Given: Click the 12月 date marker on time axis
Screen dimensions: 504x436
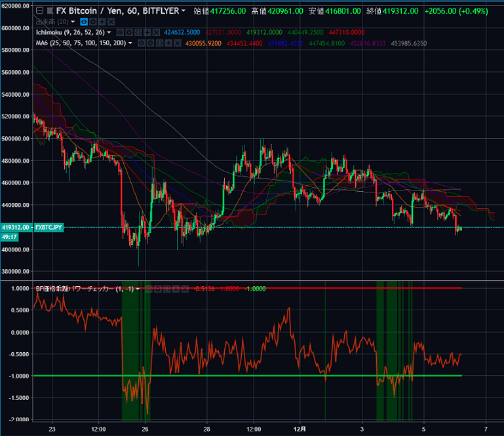Looking at the screenshot, I should (300, 429).
